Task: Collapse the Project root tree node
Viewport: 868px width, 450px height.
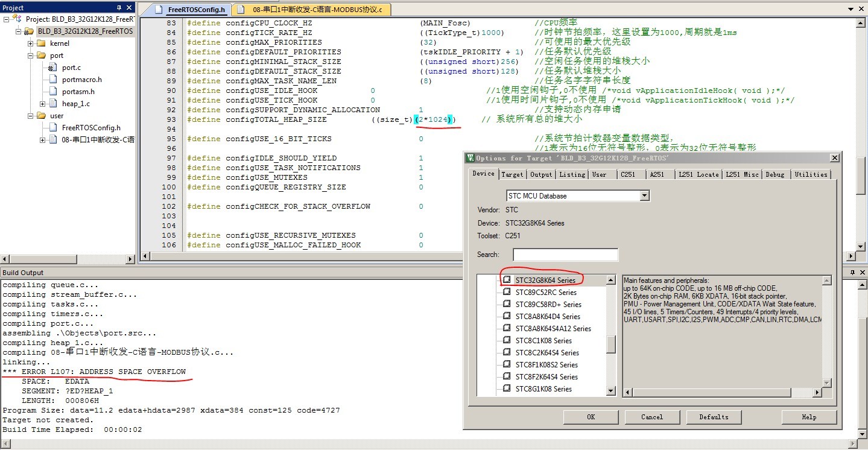Action: pyautogui.click(x=7, y=19)
